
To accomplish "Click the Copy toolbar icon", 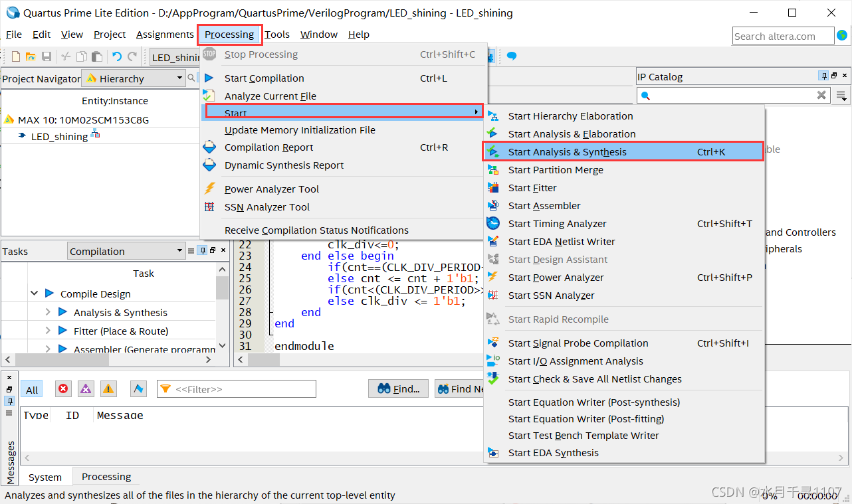I will (x=82, y=57).
